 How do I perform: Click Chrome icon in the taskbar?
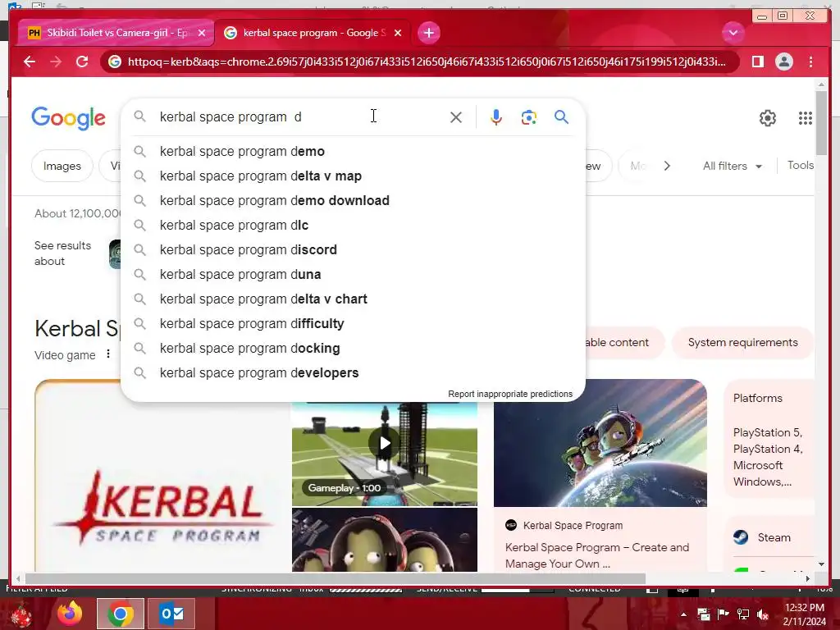tap(121, 614)
